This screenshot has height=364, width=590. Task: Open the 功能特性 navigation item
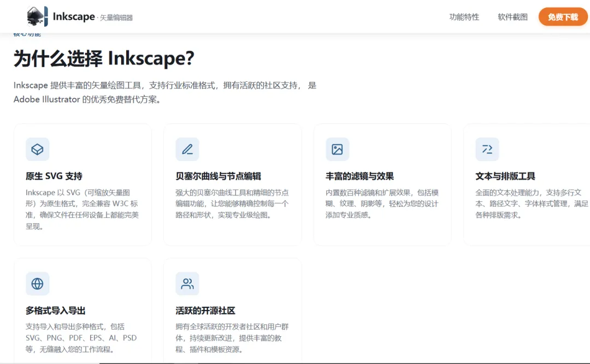point(464,17)
